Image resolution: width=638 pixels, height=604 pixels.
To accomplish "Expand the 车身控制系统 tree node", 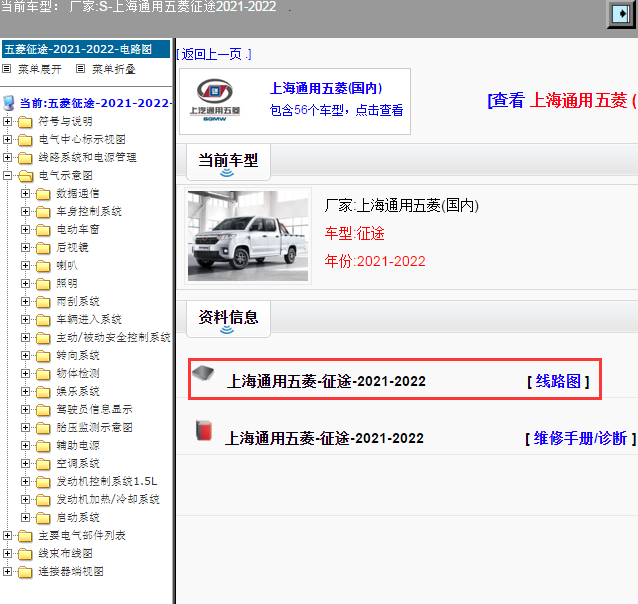I will (25, 211).
